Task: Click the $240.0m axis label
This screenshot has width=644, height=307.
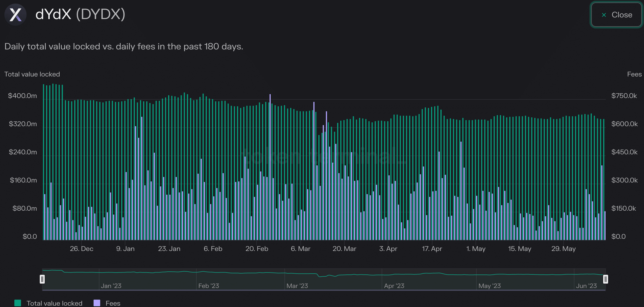Action: (23, 152)
